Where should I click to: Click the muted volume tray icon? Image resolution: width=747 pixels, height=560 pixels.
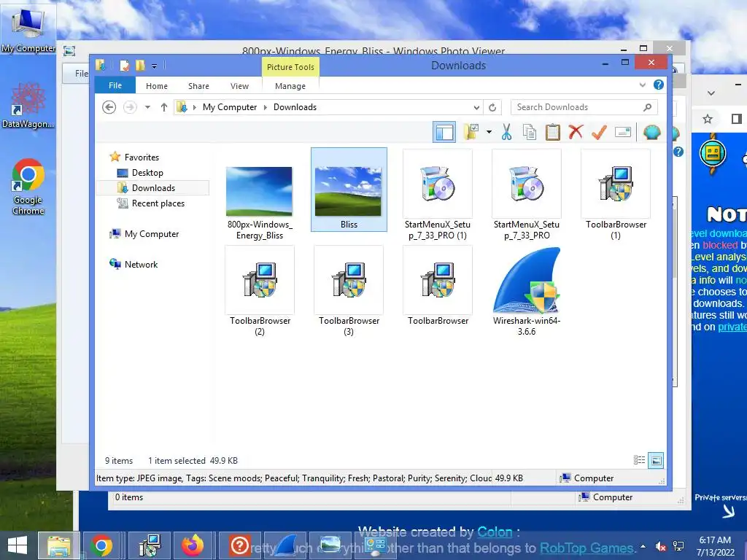[660, 546]
